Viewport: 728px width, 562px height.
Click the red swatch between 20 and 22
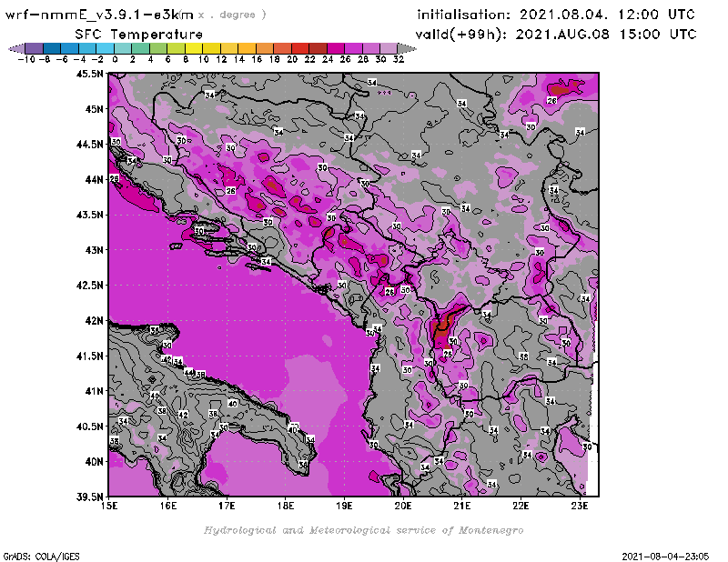click(299, 48)
